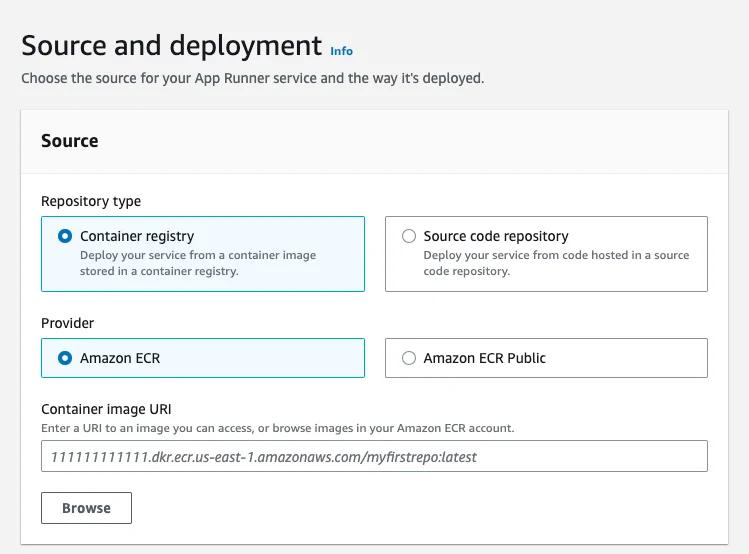Click the Source code repository tile title
The image size is (749, 554).
click(x=496, y=236)
